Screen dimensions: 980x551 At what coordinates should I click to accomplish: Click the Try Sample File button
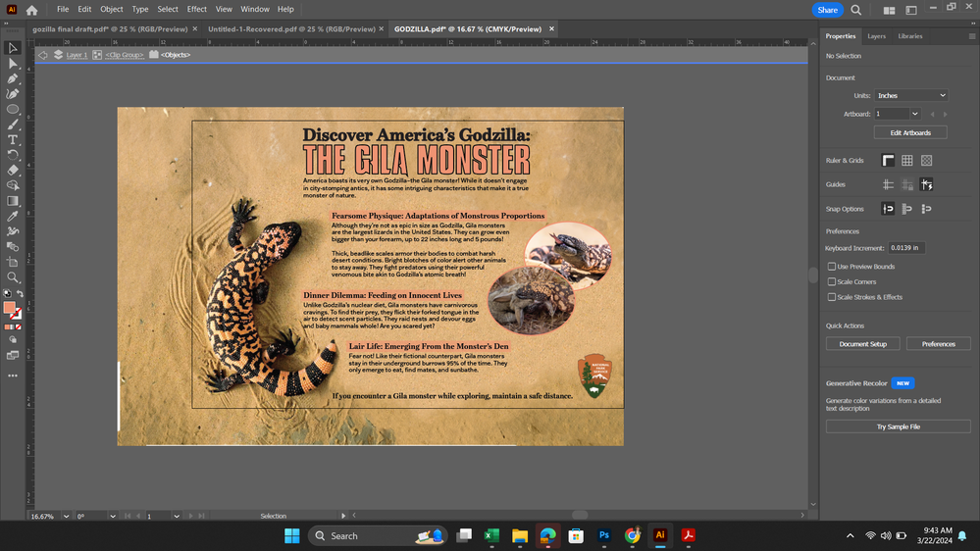pyautogui.click(x=899, y=426)
